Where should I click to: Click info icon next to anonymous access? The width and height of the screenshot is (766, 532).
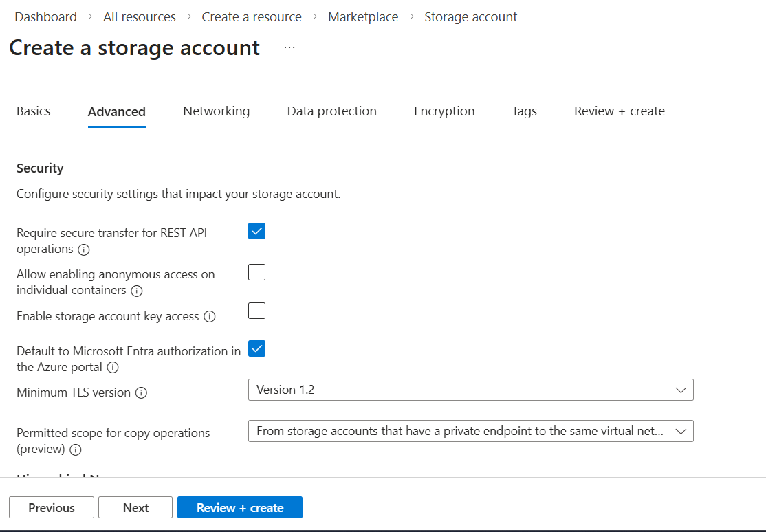click(x=137, y=291)
